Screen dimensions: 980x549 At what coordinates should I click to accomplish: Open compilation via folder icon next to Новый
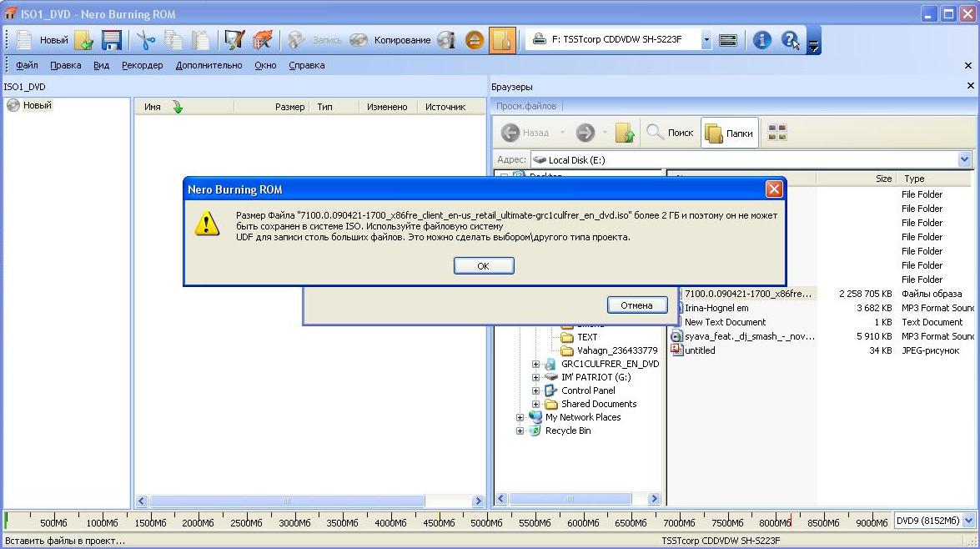click(x=83, y=40)
